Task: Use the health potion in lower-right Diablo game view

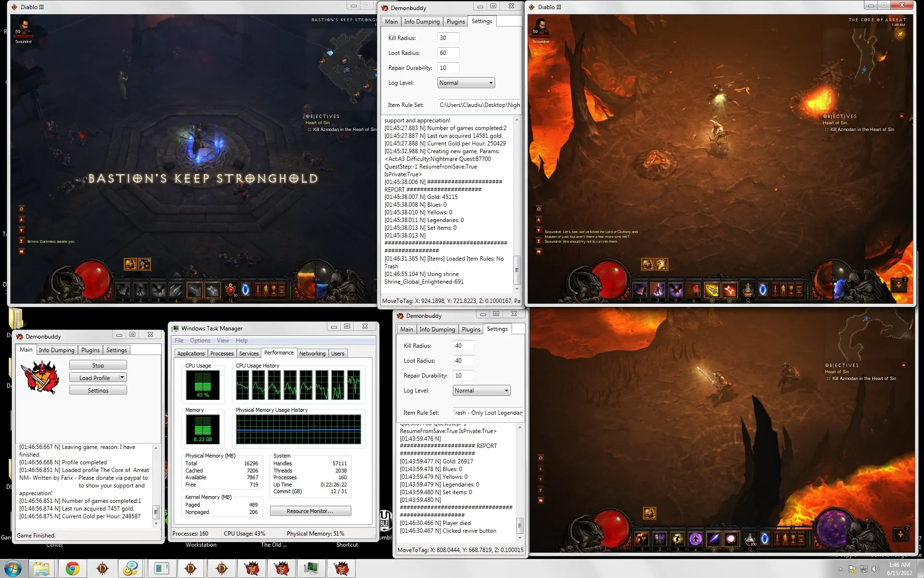Action: [750, 539]
